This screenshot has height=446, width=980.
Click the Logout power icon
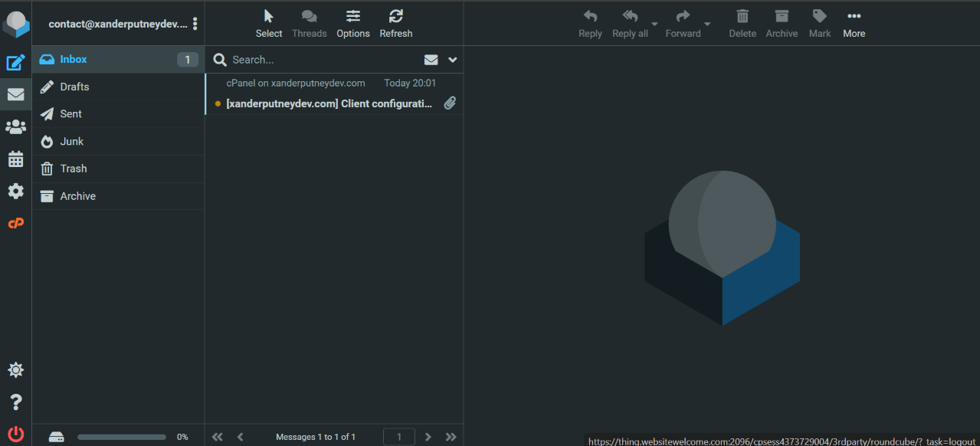click(x=15, y=434)
